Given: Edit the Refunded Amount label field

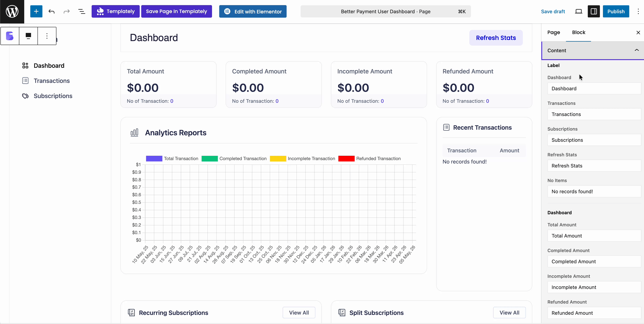Looking at the screenshot, I should 594,313.
